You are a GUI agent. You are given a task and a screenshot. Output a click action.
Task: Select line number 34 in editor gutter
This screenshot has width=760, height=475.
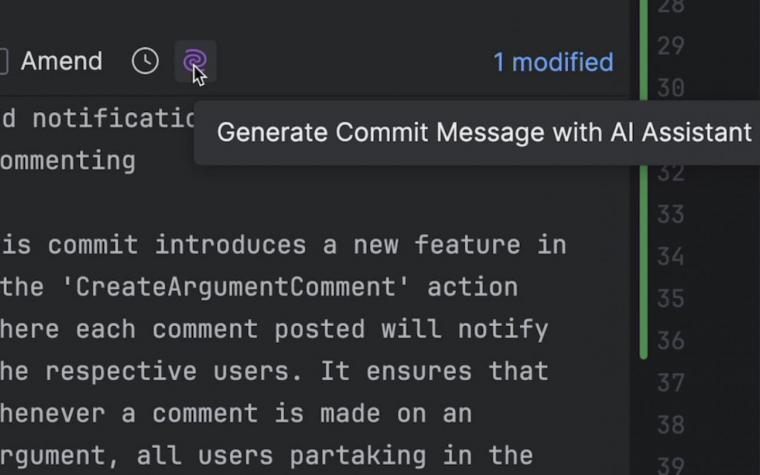[671, 256]
